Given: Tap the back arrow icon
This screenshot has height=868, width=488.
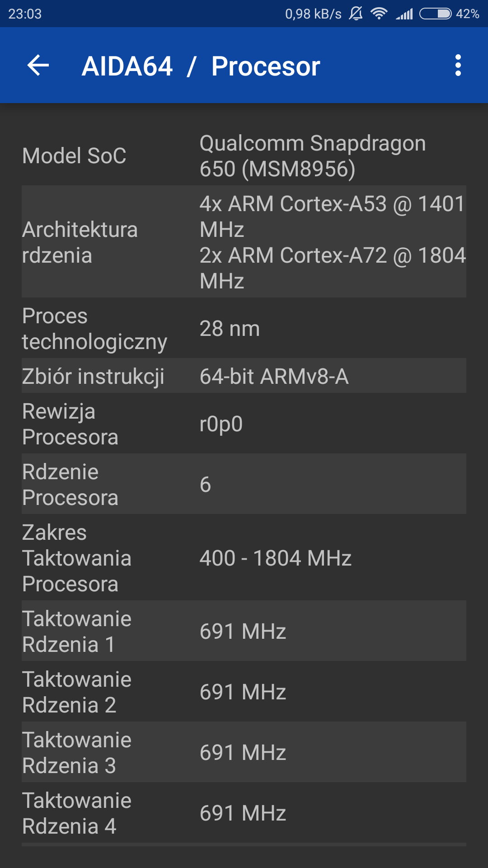Looking at the screenshot, I should coord(38,66).
